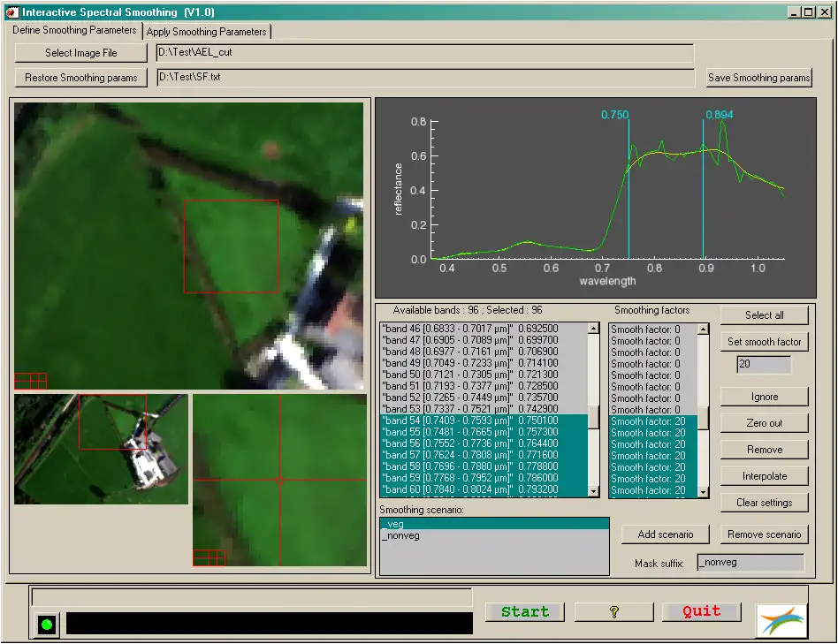Click the Clear settings button
The height and width of the screenshot is (644, 838).
point(765,503)
